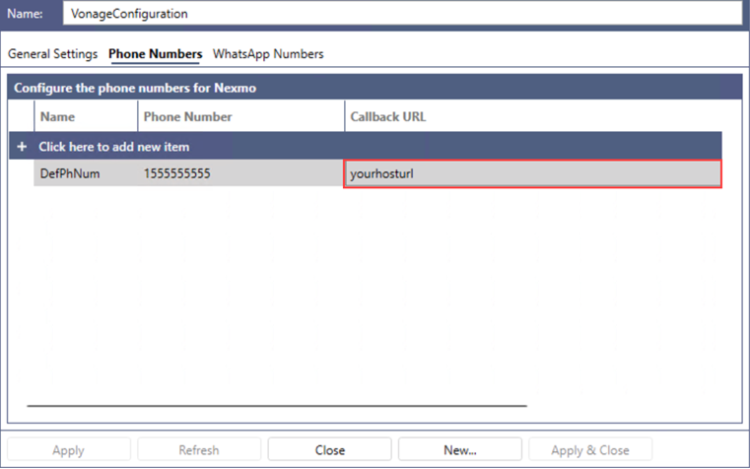This screenshot has height=469, width=750.
Task: Click inside the VonageConfiguration name field
Action: 400,14
